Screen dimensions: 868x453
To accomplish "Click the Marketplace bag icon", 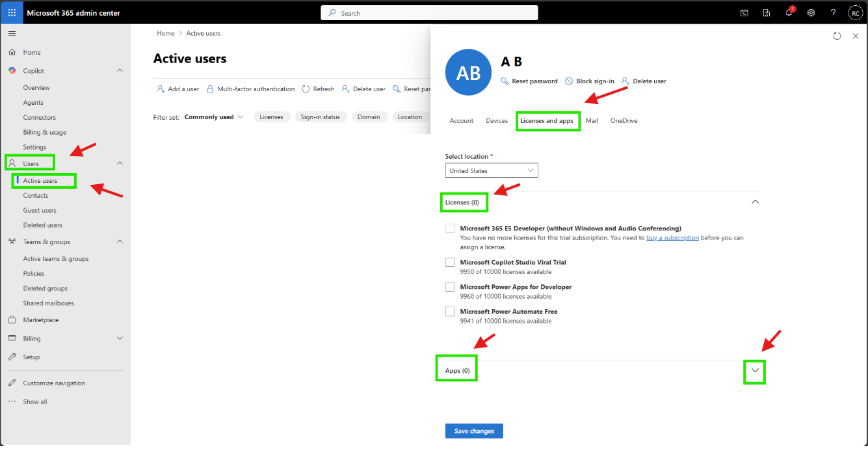I will (x=12, y=320).
